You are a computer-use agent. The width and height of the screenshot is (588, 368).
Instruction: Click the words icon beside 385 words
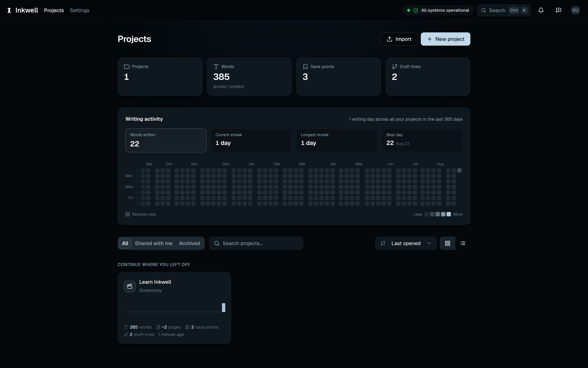pos(126,327)
